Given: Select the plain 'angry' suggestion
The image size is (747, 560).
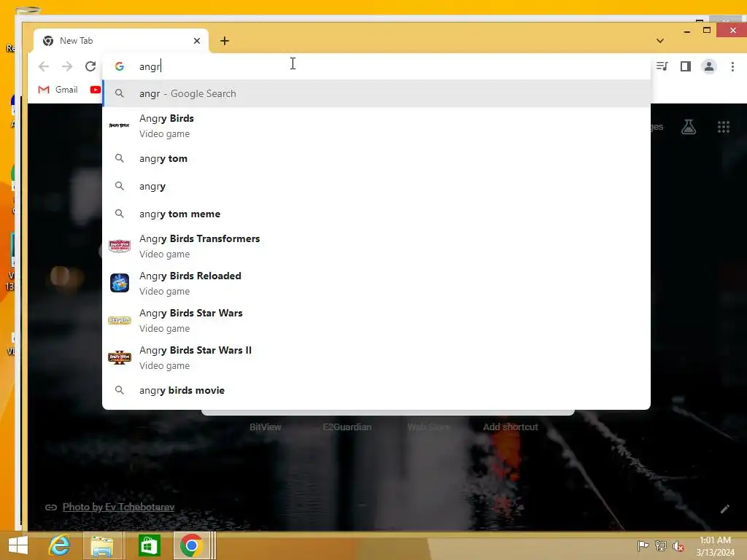Looking at the screenshot, I should [376, 186].
